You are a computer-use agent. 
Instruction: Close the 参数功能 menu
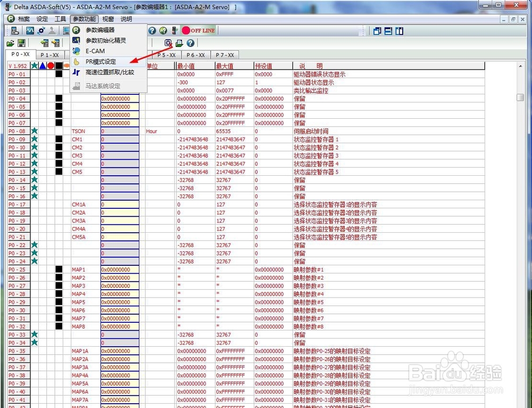coord(85,19)
